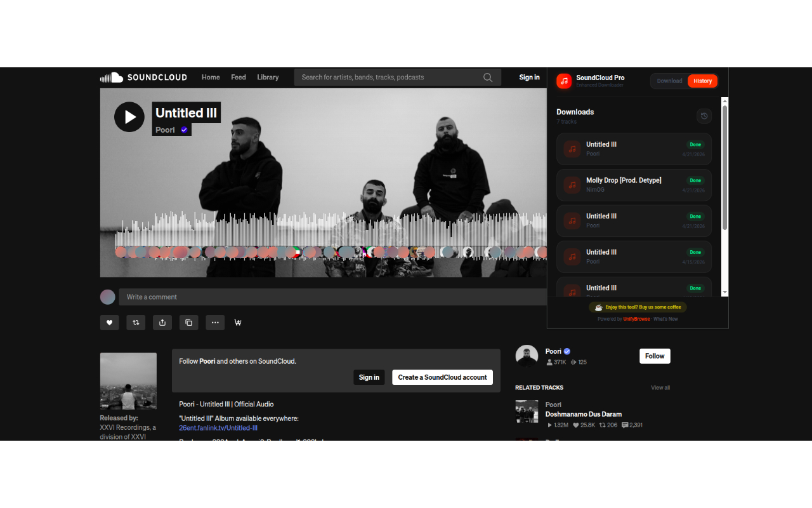Open the Doshmanamo Dus Daram track thumbnail
This screenshot has width=812, height=508.
point(527,411)
